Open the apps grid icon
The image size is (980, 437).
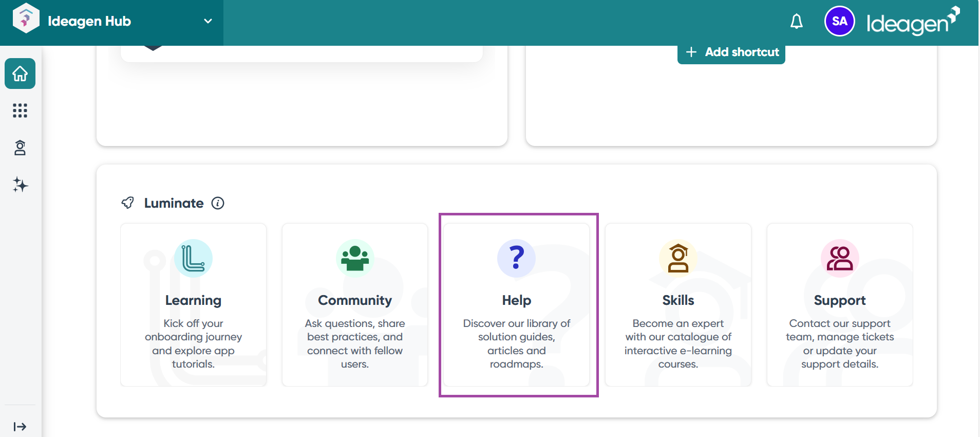pos(20,111)
